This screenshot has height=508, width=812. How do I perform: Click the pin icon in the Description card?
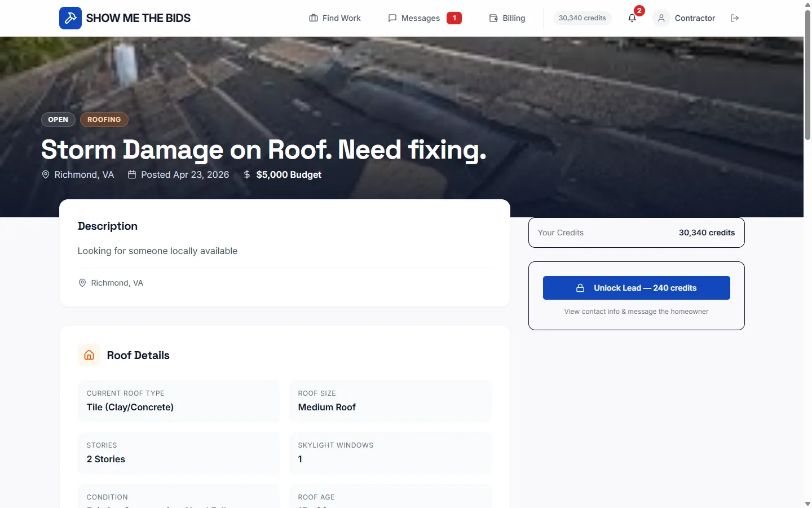coord(82,283)
